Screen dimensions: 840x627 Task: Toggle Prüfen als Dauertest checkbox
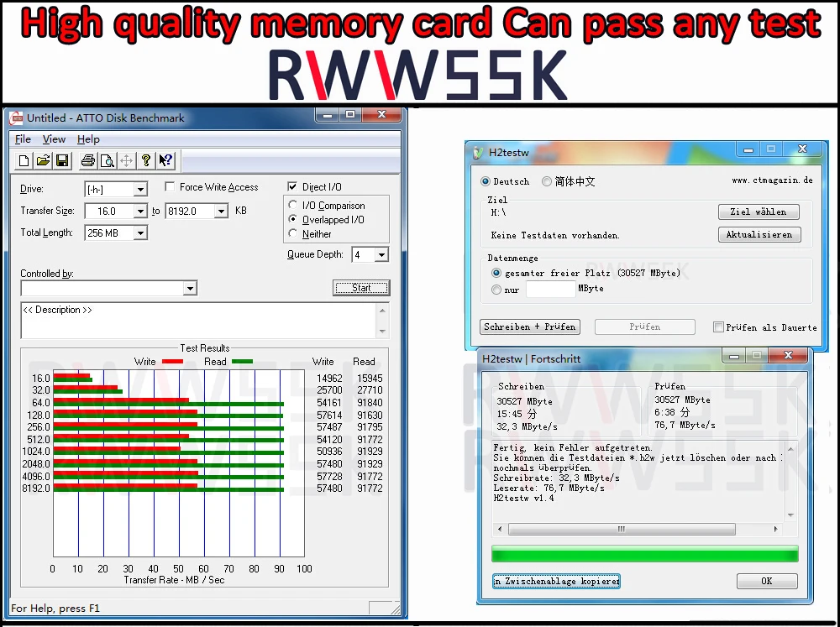[x=718, y=327]
